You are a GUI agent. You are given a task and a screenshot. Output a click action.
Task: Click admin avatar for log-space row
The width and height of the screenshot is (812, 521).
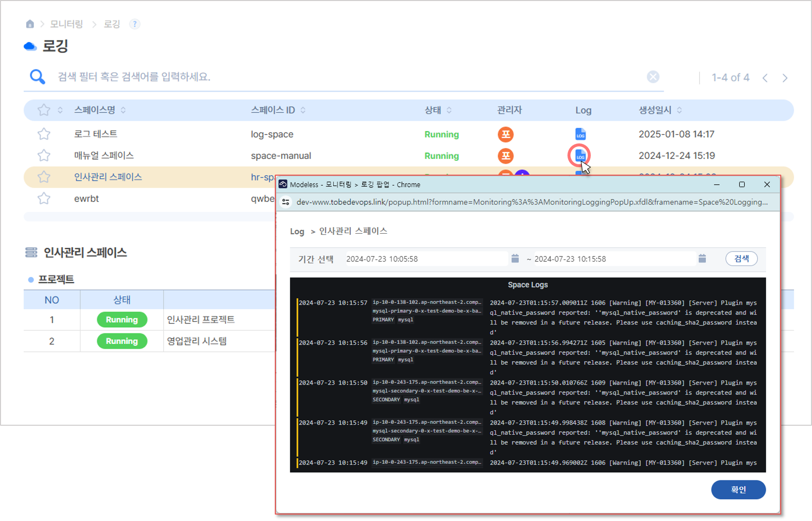tap(505, 134)
